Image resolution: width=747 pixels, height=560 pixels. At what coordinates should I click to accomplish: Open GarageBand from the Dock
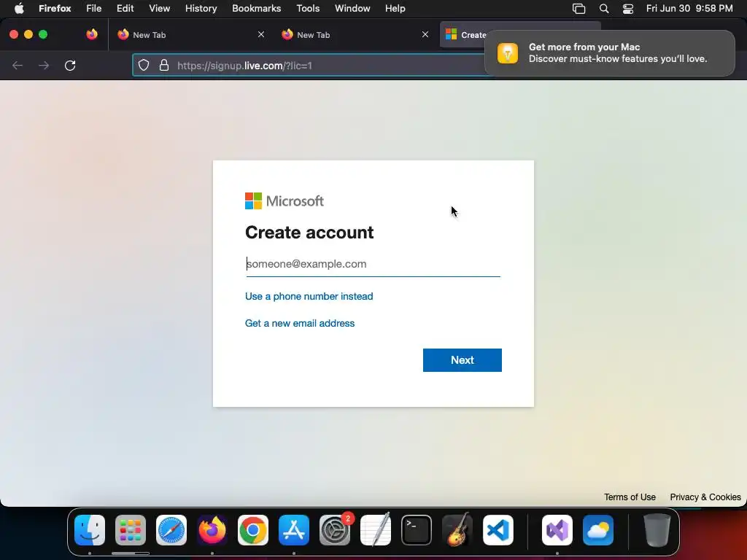coord(457,530)
